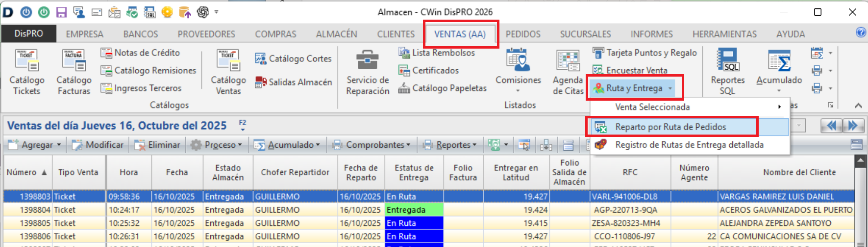This screenshot has height=247, width=868.
Task: Open Notas de Crédito
Action: [140, 53]
